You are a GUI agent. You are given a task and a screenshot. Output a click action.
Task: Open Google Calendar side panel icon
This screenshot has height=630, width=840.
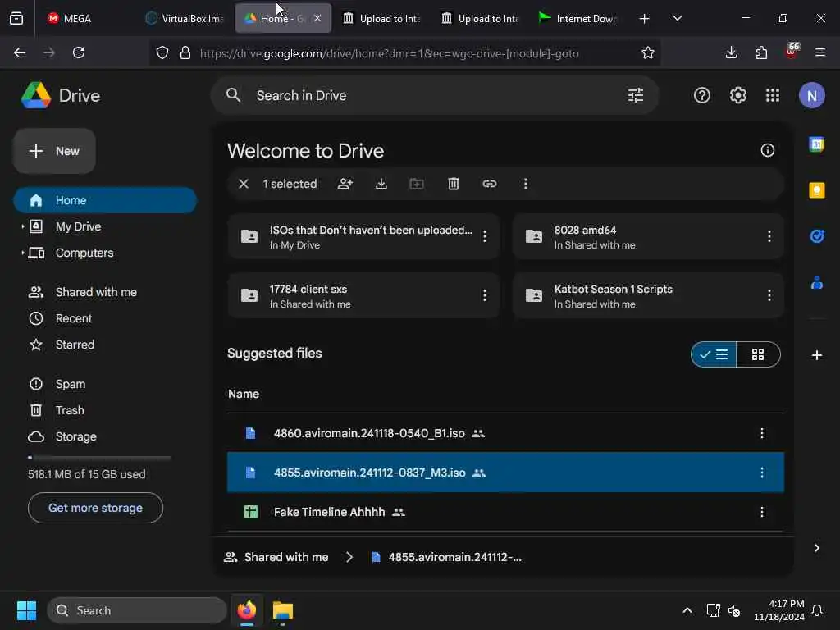[x=816, y=144]
